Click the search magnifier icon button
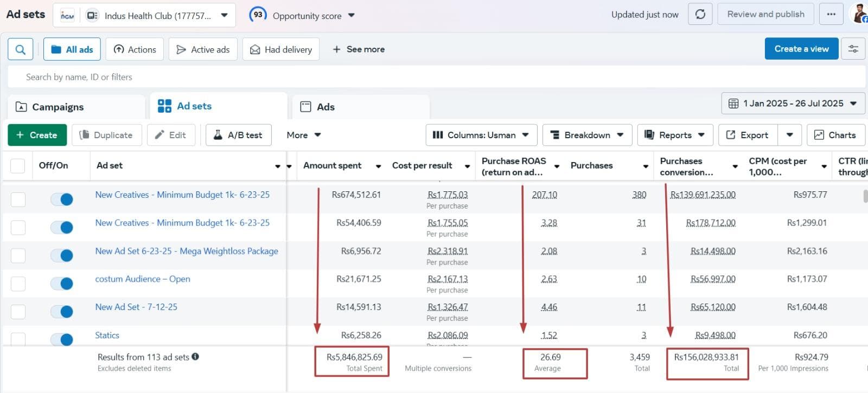The height and width of the screenshot is (393, 868). click(x=20, y=49)
